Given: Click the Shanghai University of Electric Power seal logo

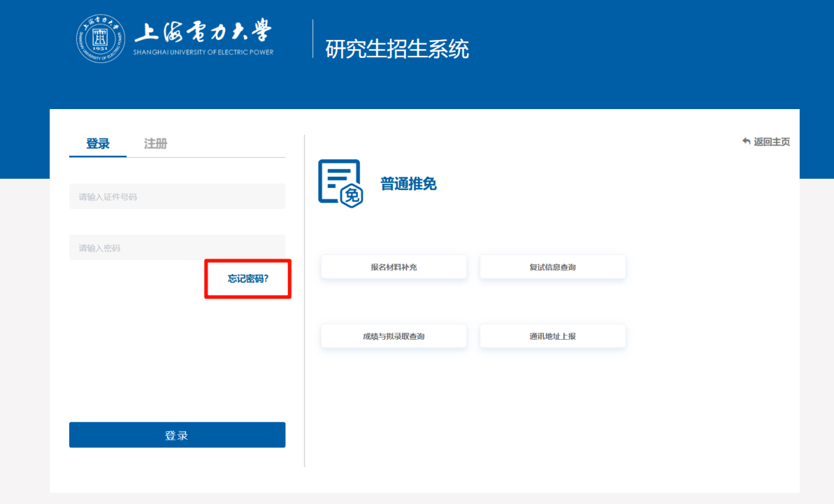Looking at the screenshot, I should [x=101, y=38].
